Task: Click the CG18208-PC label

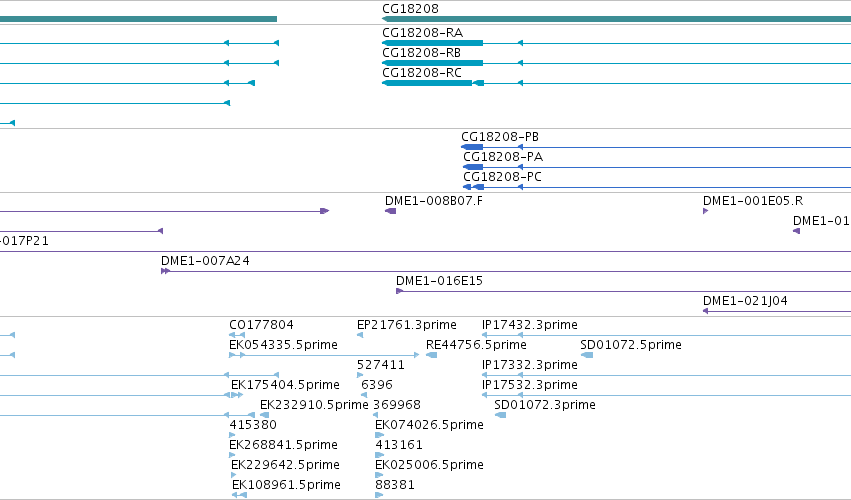Action: click(x=502, y=177)
